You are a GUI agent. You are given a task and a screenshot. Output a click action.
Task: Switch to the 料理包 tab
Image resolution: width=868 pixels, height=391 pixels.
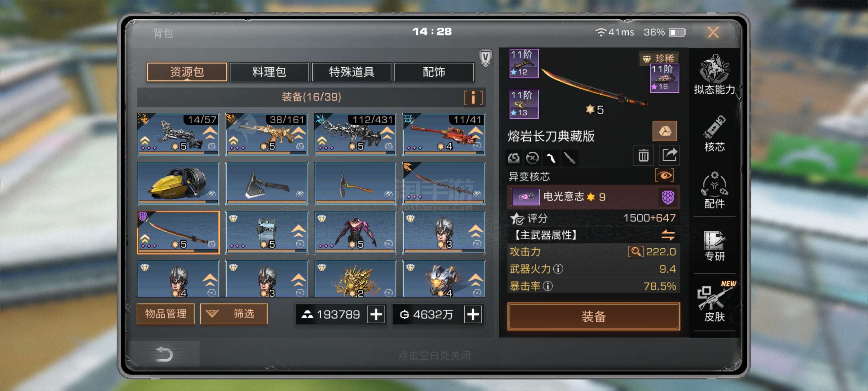coord(269,72)
